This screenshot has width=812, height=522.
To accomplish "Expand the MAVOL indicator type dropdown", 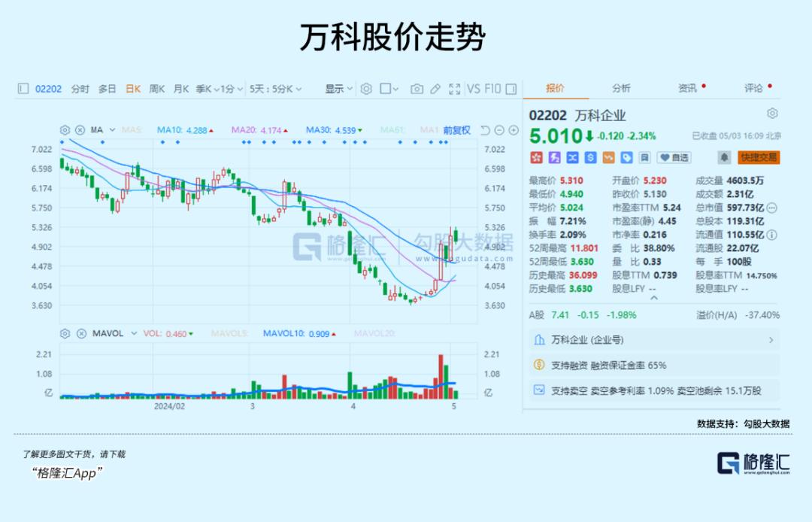I will pos(134,333).
